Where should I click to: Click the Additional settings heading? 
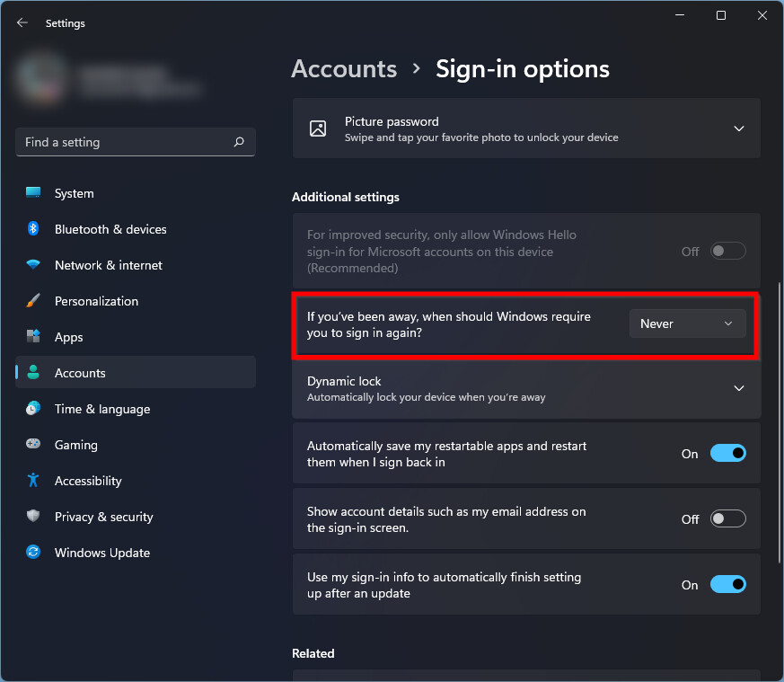[x=346, y=197]
